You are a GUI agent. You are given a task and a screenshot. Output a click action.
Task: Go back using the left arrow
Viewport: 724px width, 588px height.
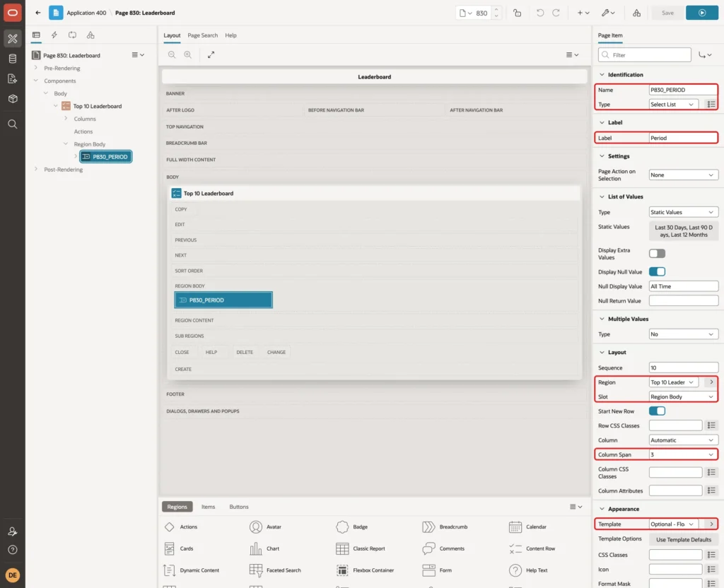tap(38, 13)
